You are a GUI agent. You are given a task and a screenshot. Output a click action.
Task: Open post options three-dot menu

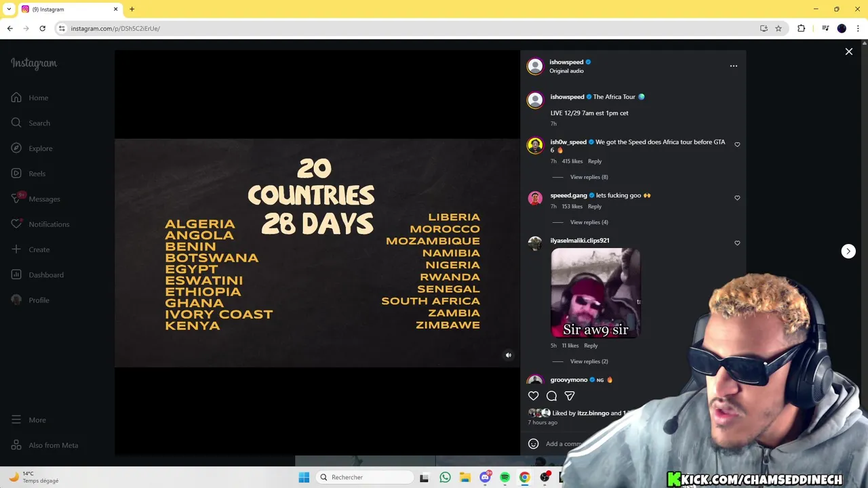click(733, 66)
